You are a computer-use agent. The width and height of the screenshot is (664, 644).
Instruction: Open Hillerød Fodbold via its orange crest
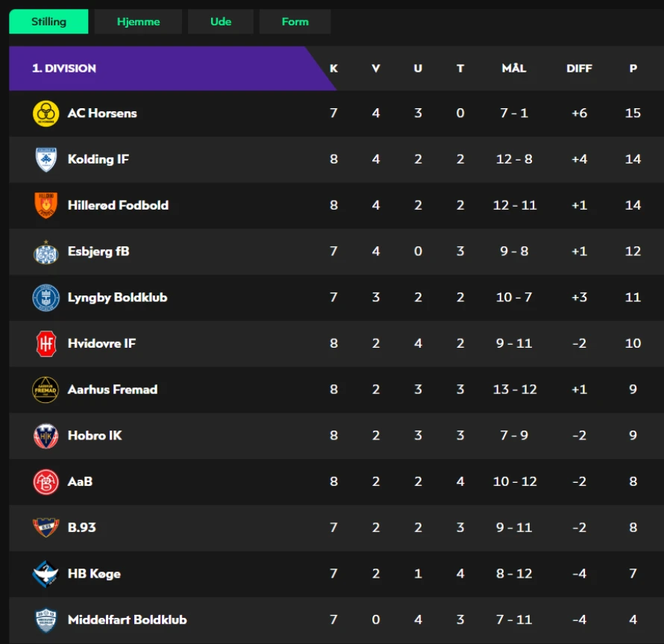(46, 205)
